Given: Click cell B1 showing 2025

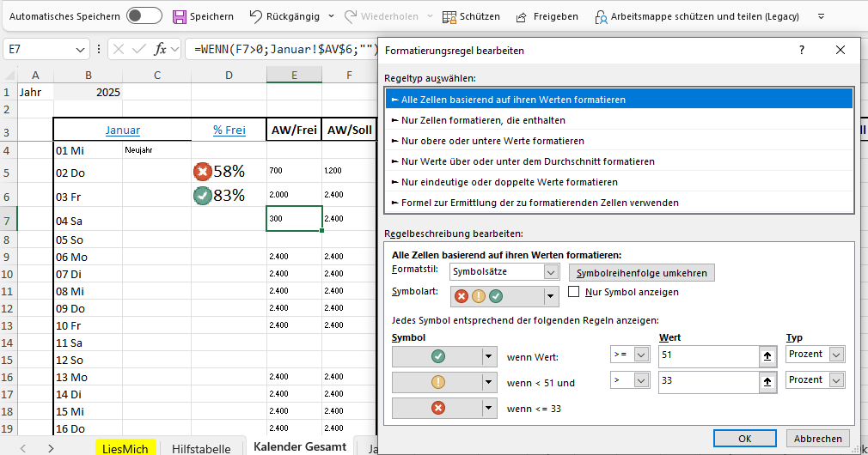Looking at the screenshot, I should click(88, 93).
